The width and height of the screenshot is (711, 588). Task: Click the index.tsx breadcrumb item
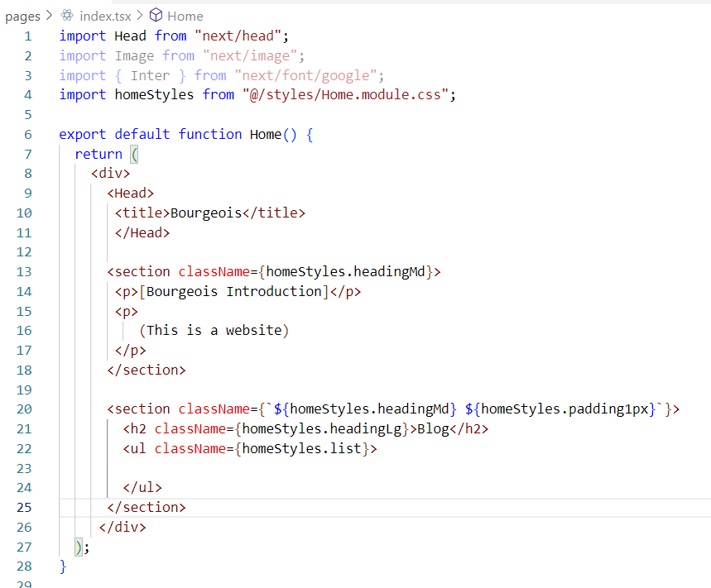(105, 17)
